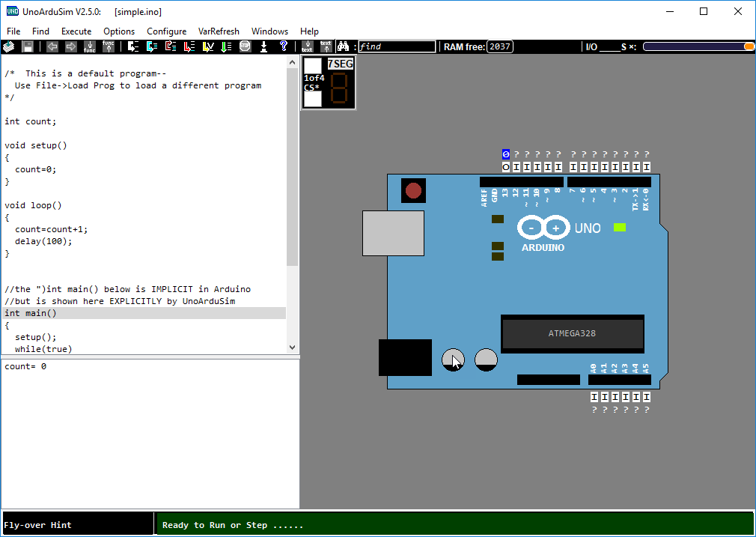Click the Reset (down arrow to bar) icon
This screenshot has height=537, width=756.
263,46
